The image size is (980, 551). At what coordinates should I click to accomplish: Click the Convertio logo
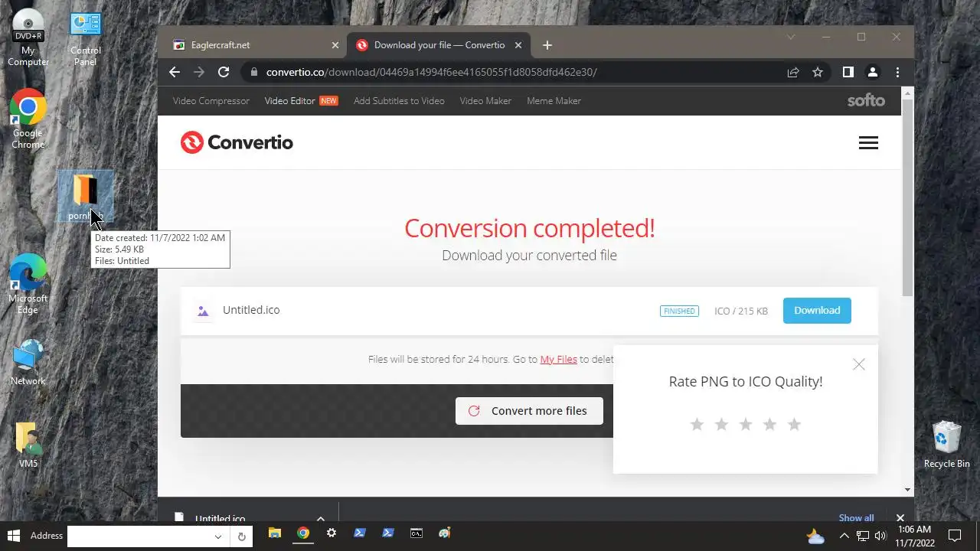(x=237, y=142)
